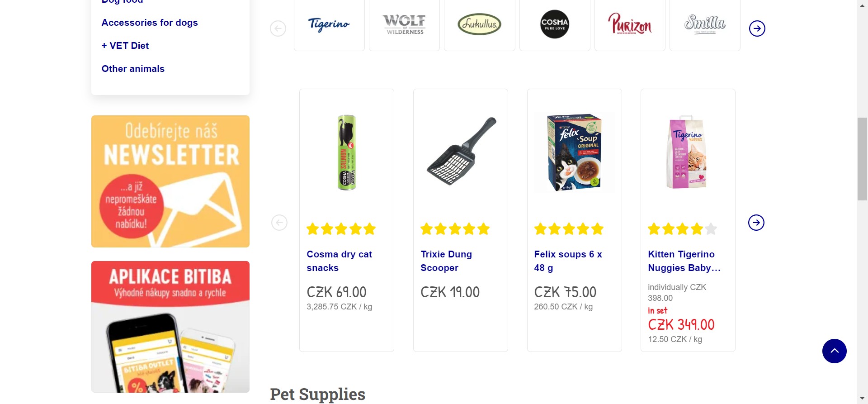Open the Smilla brand logo

click(705, 24)
